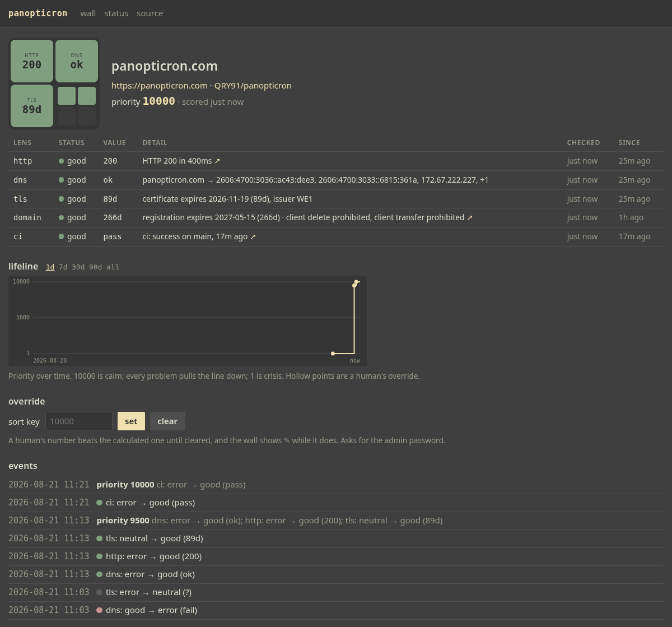This screenshot has width=672, height=627.
Task: Select the 1d lifeline range
Action: tap(50, 267)
